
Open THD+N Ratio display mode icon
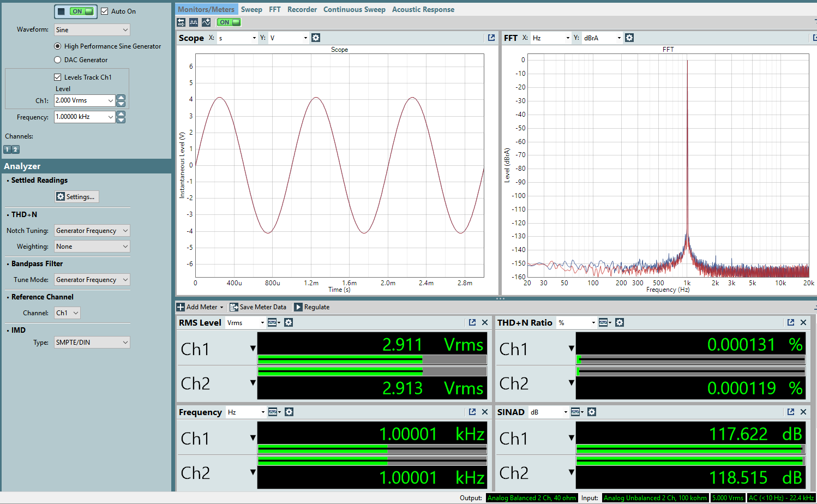(x=605, y=322)
